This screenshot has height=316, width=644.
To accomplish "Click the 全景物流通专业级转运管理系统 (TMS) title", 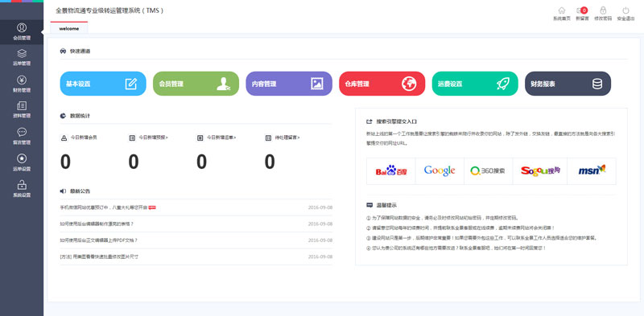I will [109, 10].
